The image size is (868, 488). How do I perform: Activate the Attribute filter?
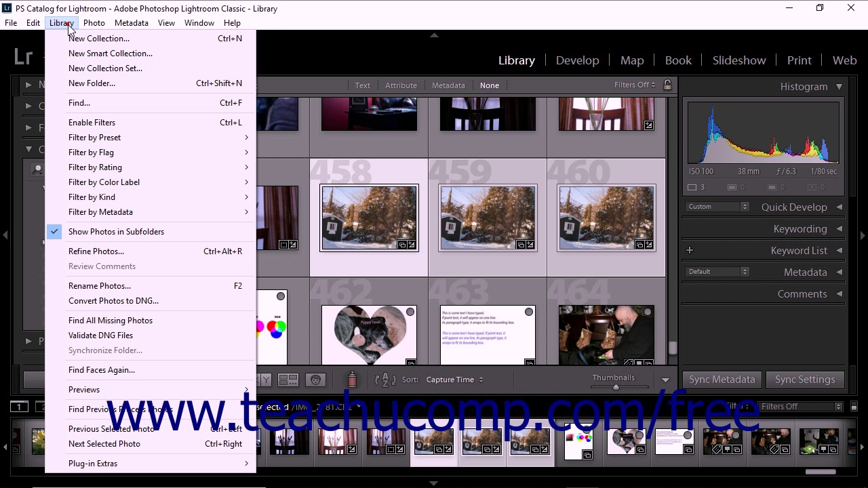click(401, 85)
